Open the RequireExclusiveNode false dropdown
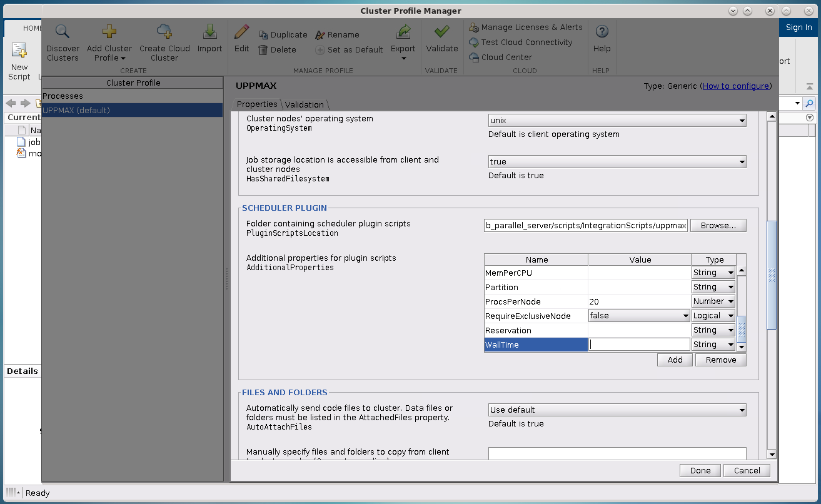 pyautogui.click(x=638, y=316)
